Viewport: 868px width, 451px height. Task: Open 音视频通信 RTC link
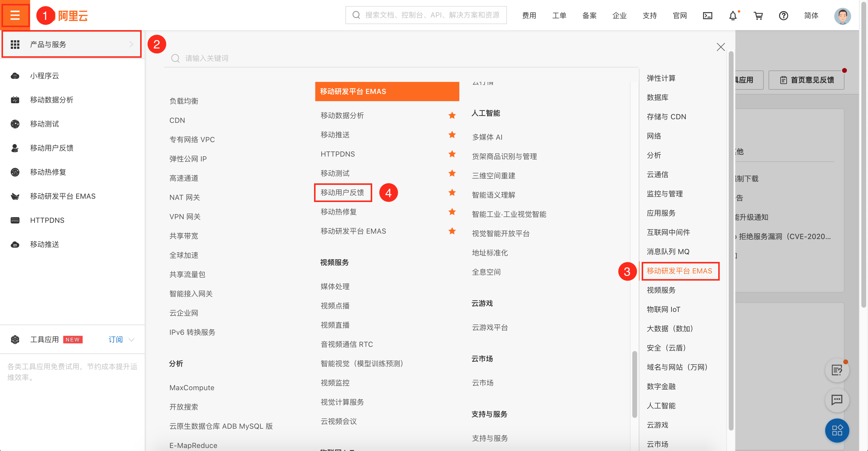pyautogui.click(x=347, y=344)
